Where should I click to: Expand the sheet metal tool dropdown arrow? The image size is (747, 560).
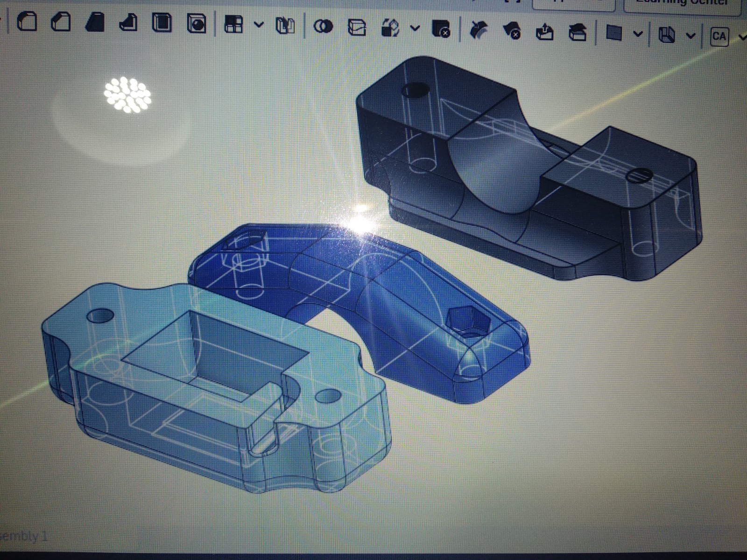point(691,35)
